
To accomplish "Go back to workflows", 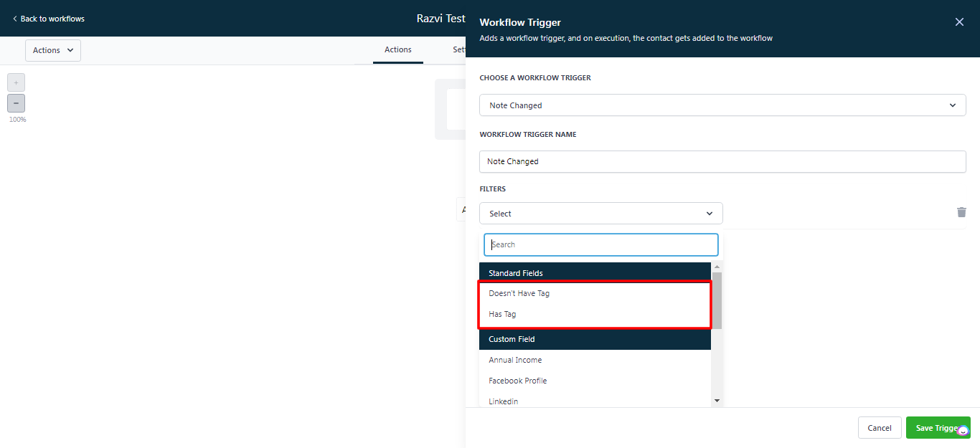I will click(48, 19).
